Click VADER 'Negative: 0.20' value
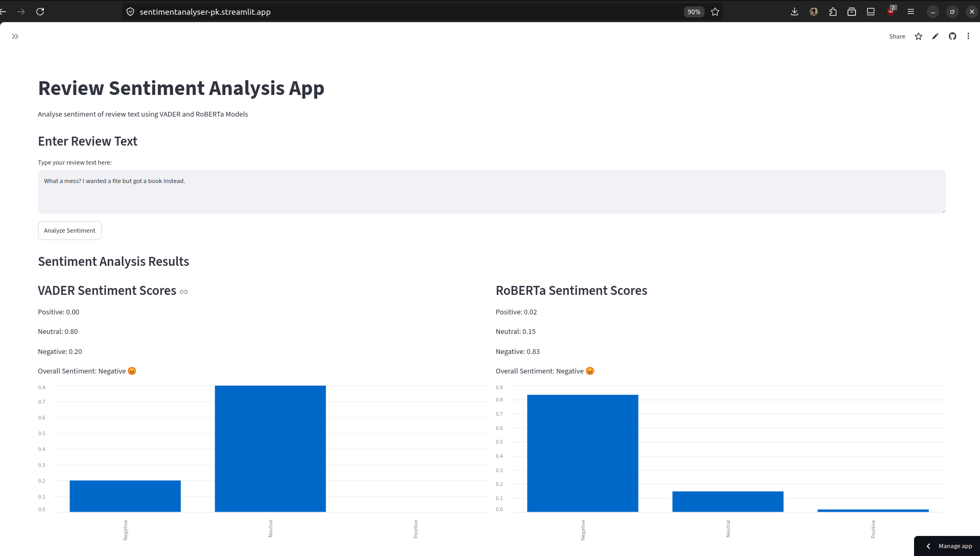980x556 pixels. click(x=60, y=352)
